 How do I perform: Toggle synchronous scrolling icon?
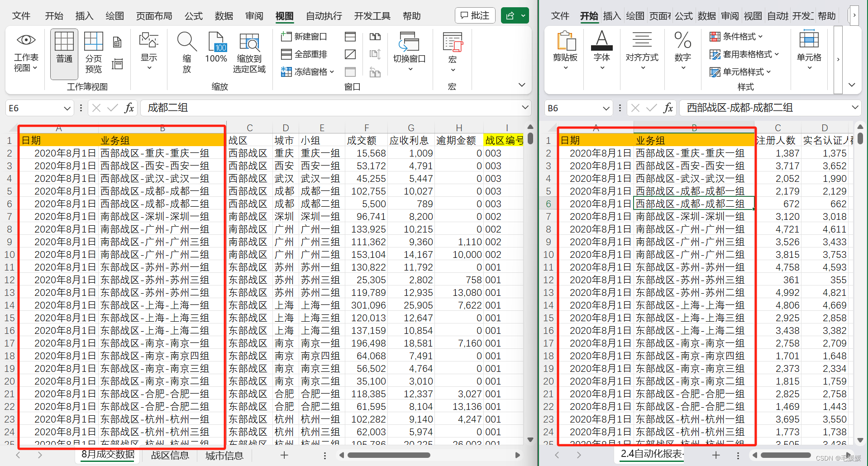coord(375,54)
